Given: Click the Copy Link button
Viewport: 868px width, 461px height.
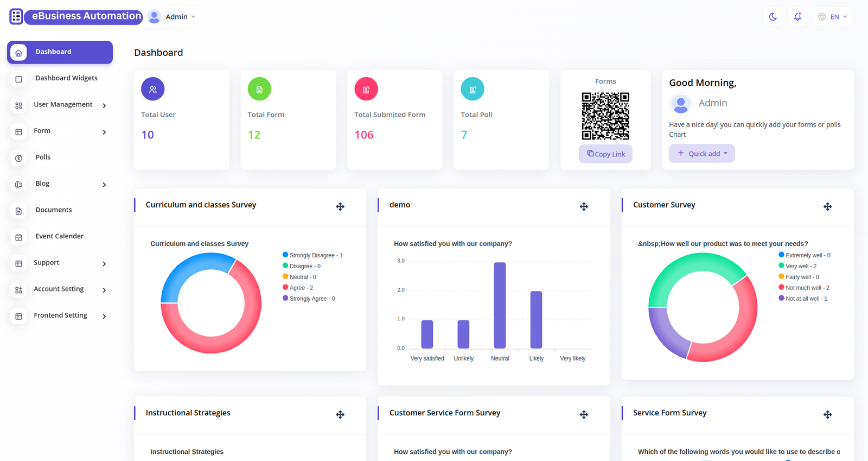Looking at the screenshot, I should (x=605, y=154).
